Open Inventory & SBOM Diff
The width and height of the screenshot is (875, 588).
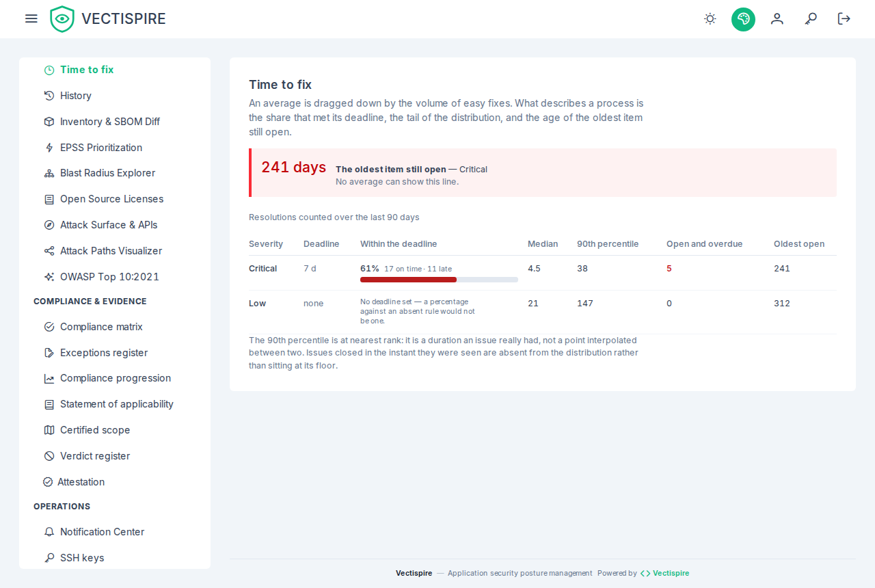(115, 122)
